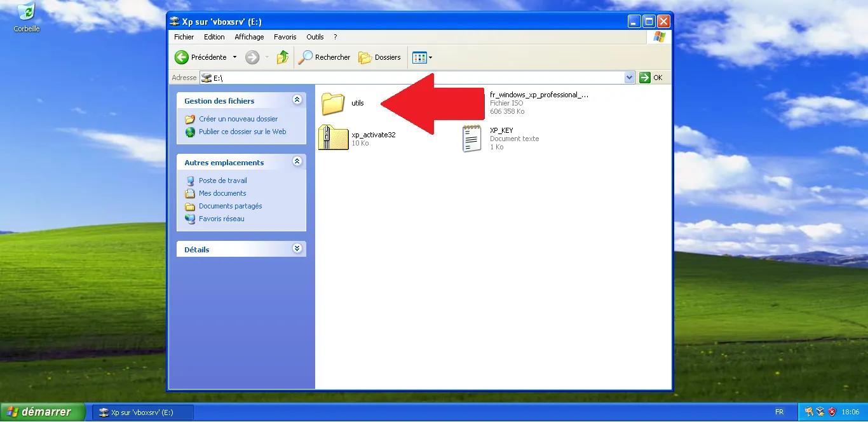This screenshot has height=422, width=868.
Task: Open the Outils menu
Action: [x=315, y=37]
